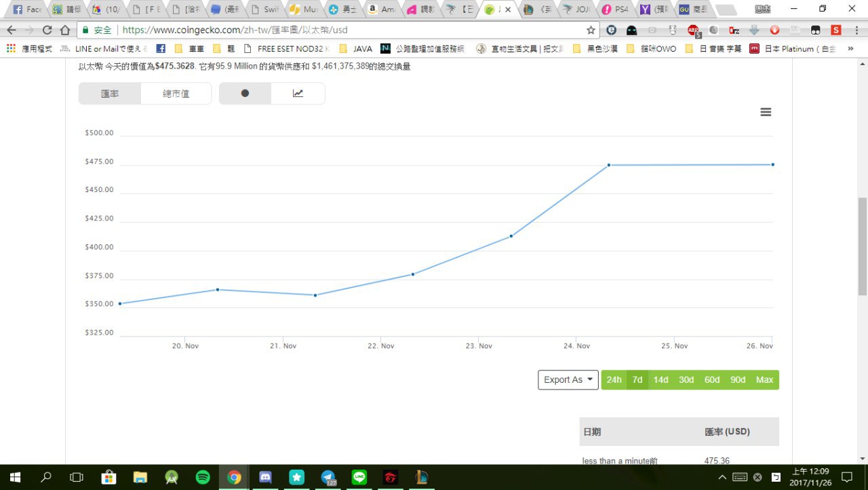Image resolution: width=868 pixels, height=490 pixels.
Task: Open Spotify from the taskbar
Action: click(x=203, y=477)
